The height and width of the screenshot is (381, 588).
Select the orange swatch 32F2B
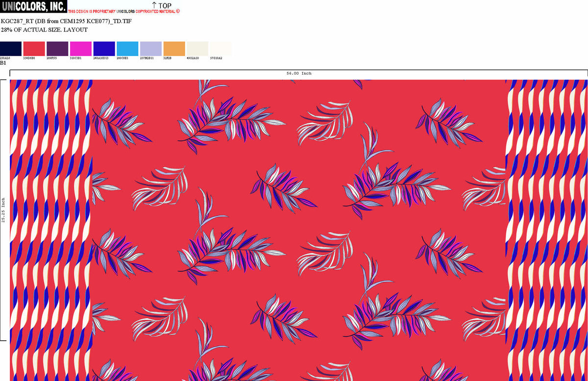coord(174,49)
